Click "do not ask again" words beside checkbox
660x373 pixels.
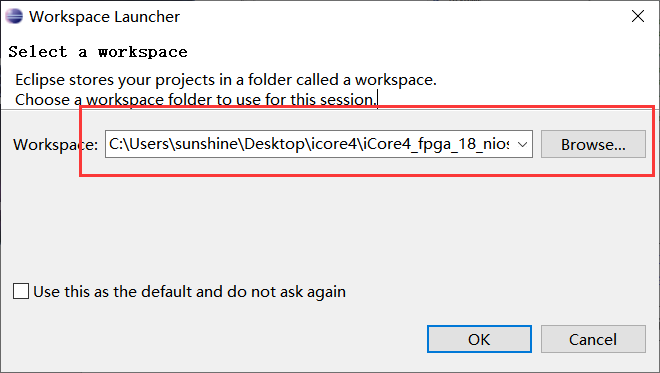point(286,292)
